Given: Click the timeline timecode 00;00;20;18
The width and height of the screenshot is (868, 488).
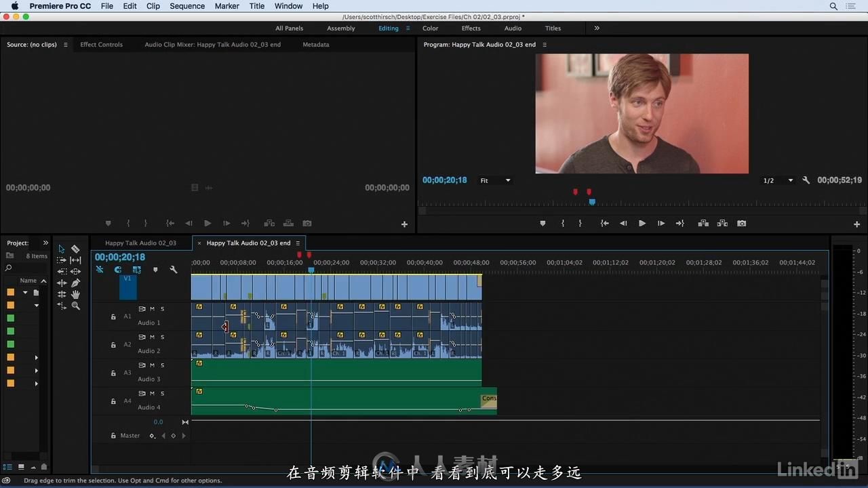Looking at the screenshot, I should [x=120, y=258].
